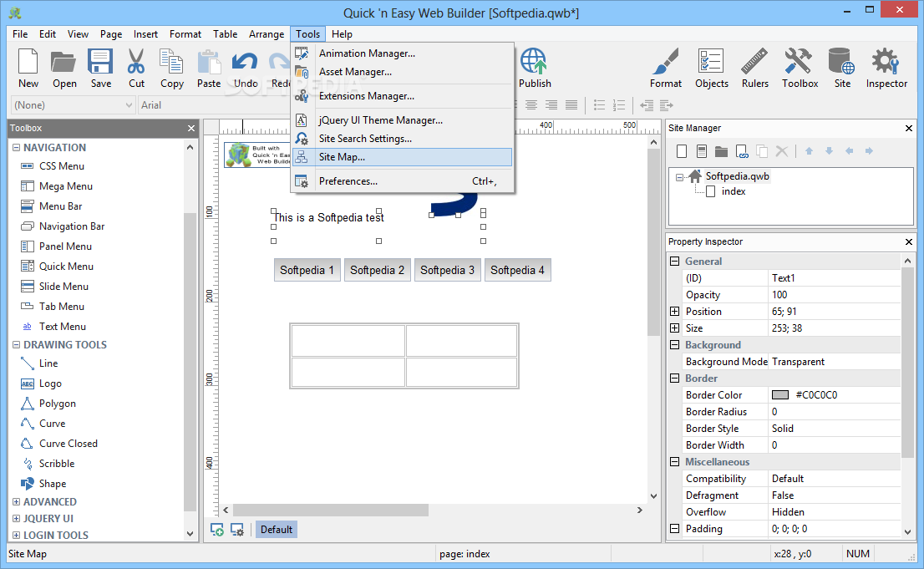The image size is (924, 569).
Task: Choose Animation Manager from Tools menu
Action: (x=403, y=53)
